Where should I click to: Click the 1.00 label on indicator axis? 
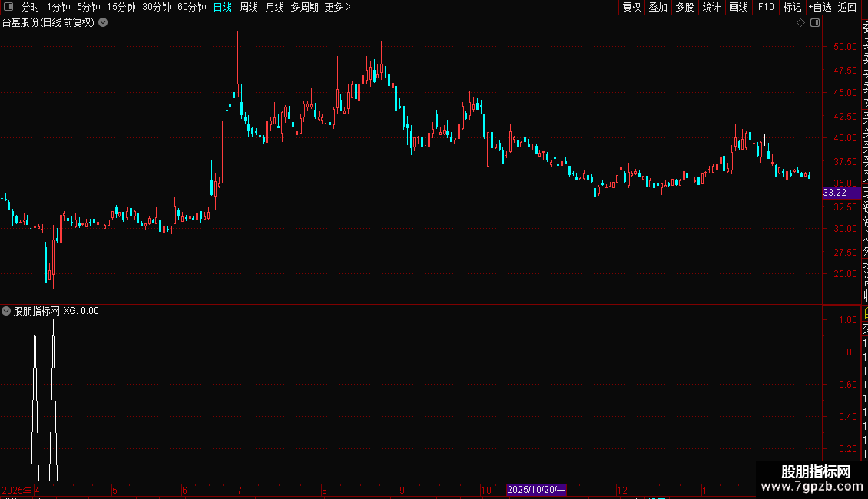coord(848,320)
